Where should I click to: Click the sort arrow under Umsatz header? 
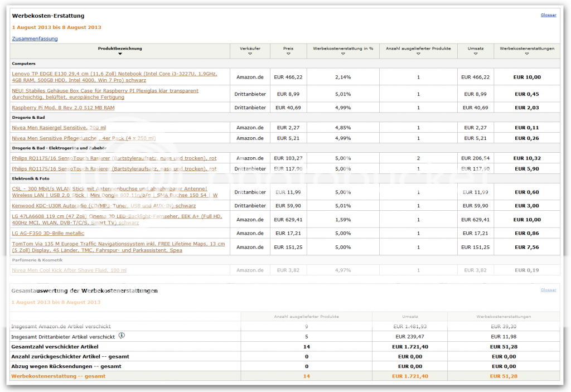[x=476, y=54]
